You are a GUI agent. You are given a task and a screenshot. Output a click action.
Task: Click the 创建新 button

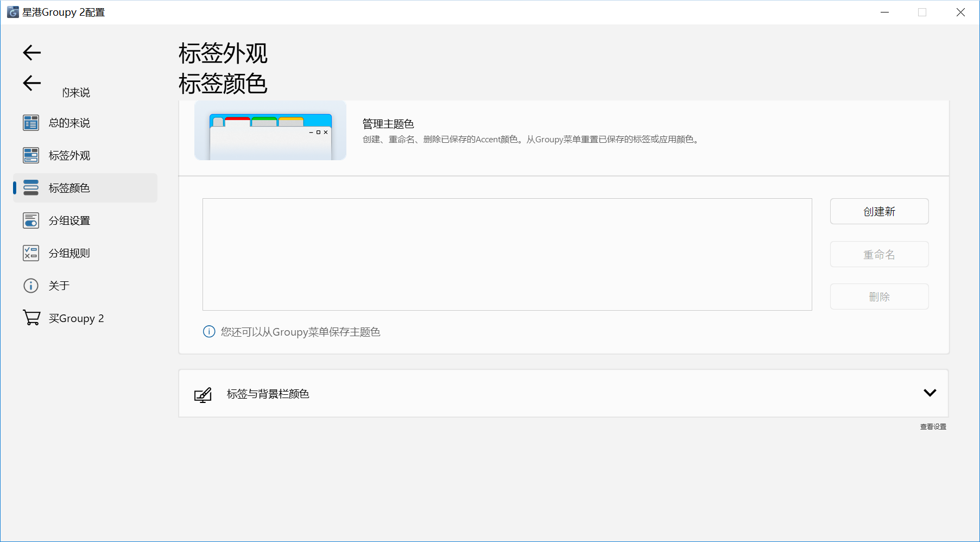(879, 211)
